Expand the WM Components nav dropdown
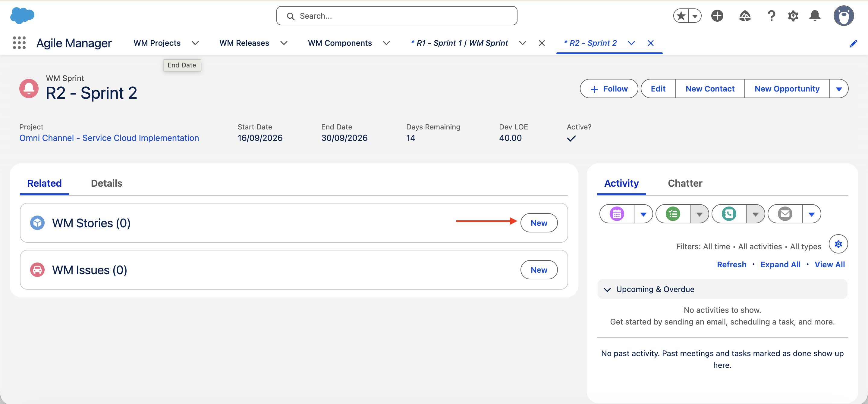Screen dimensions: 868x404 (386, 43)
